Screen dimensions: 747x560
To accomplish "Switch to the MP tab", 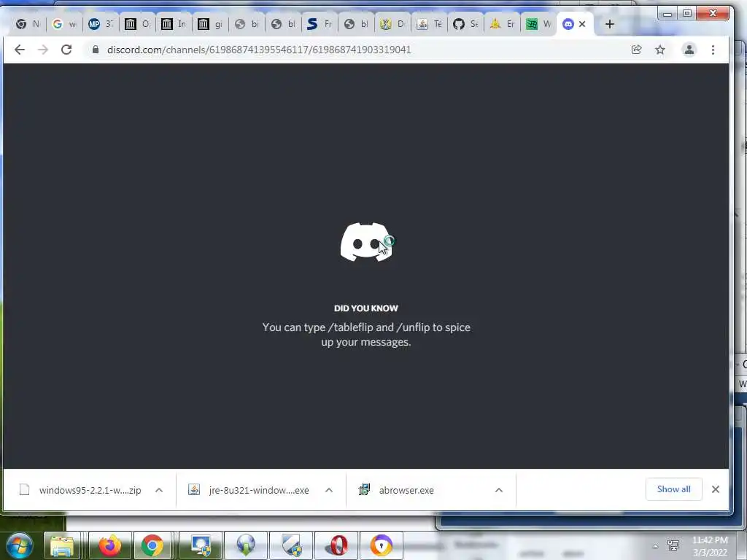I will 101,24.
